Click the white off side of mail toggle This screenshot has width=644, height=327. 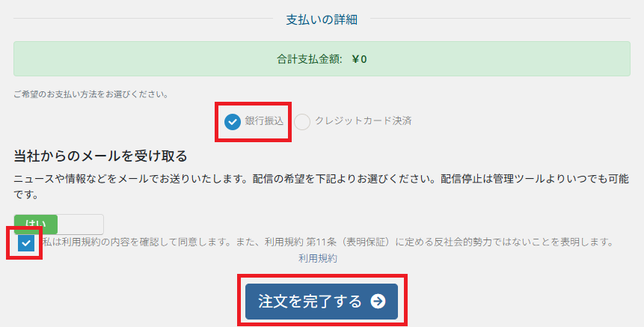(x=81, y=224)
